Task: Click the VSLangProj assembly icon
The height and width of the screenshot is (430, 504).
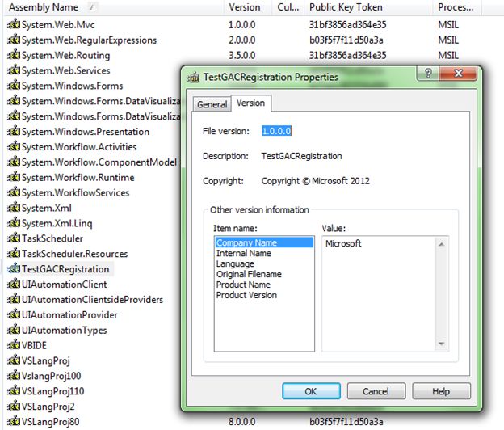Action: point(14,360)
